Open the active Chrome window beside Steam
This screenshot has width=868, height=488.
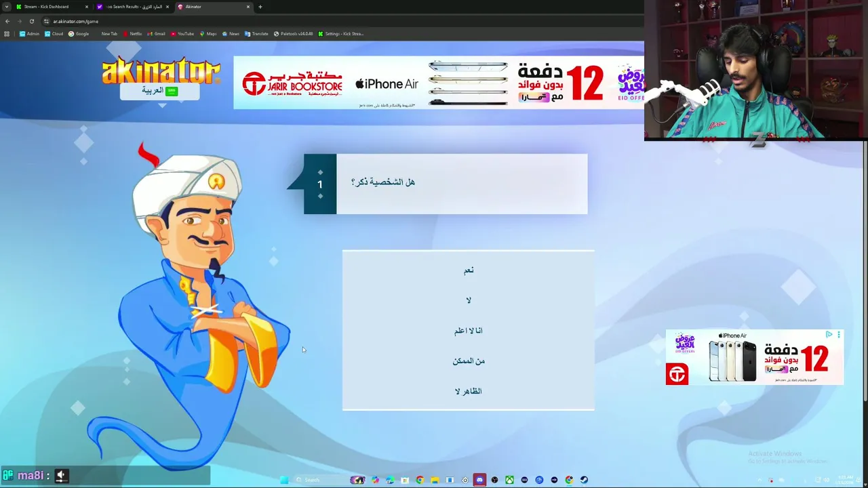pyautogui.click(x=569, y=480)
